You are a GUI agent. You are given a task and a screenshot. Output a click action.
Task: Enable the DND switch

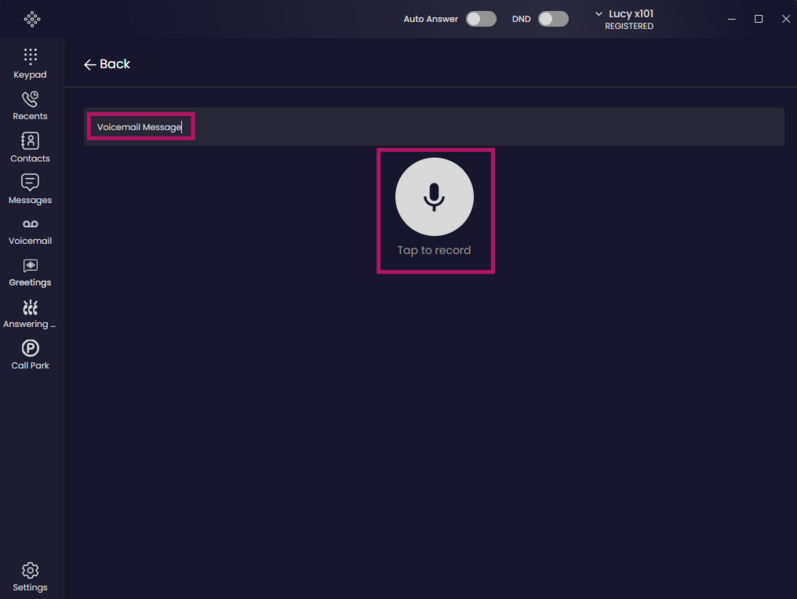553,19
